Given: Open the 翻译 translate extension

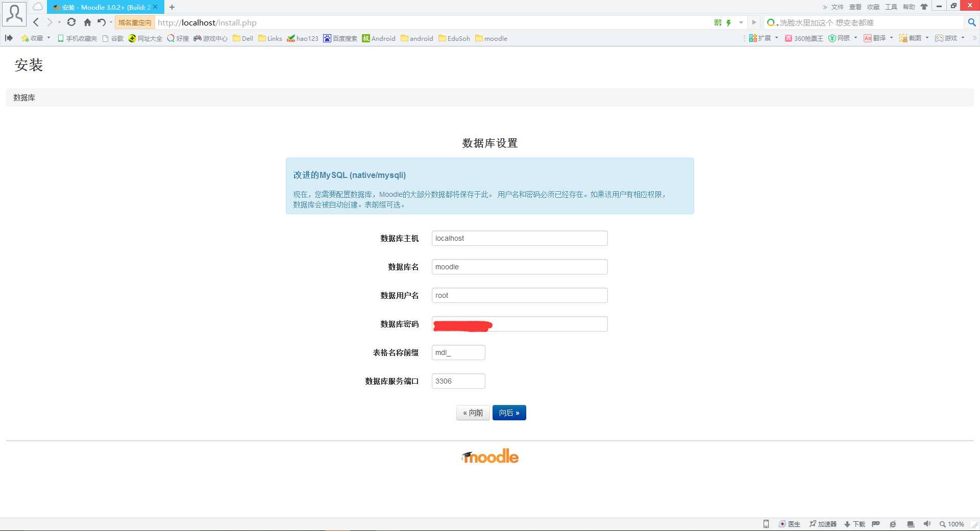Looking at the screenshot, I should coord(875,38).
